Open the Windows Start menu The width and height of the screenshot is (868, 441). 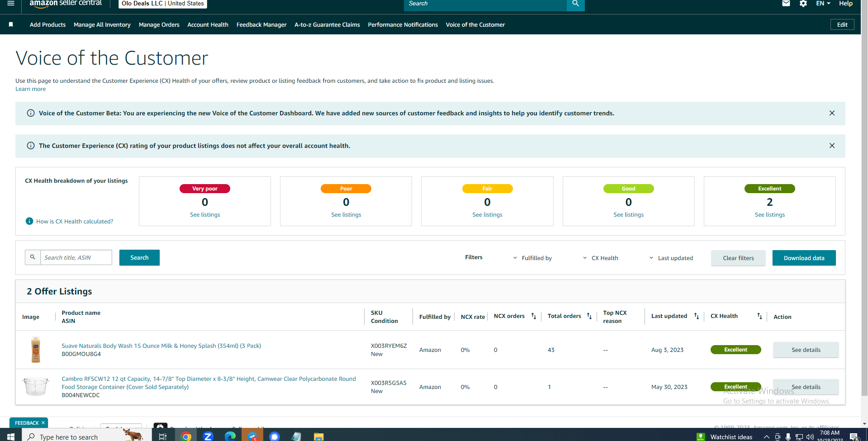click(x=11, y=436)
